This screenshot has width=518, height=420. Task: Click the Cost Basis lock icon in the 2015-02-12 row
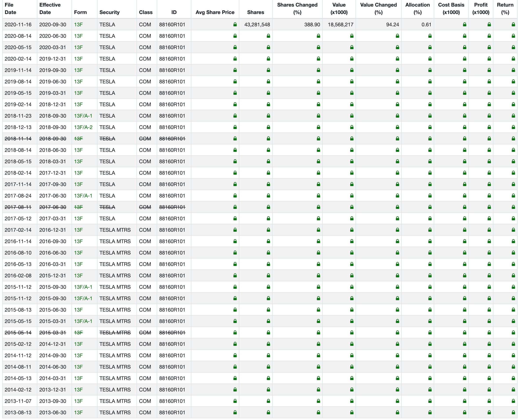tap(464, 344)
